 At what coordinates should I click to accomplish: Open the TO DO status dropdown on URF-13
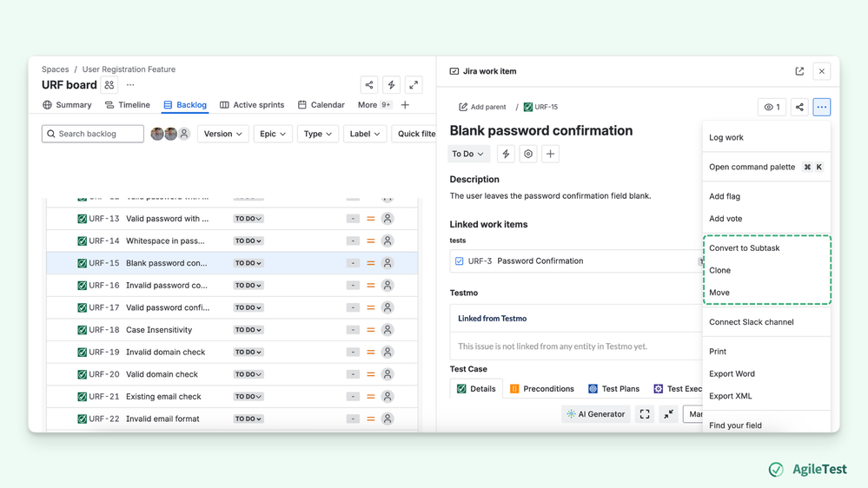[248, 219]
